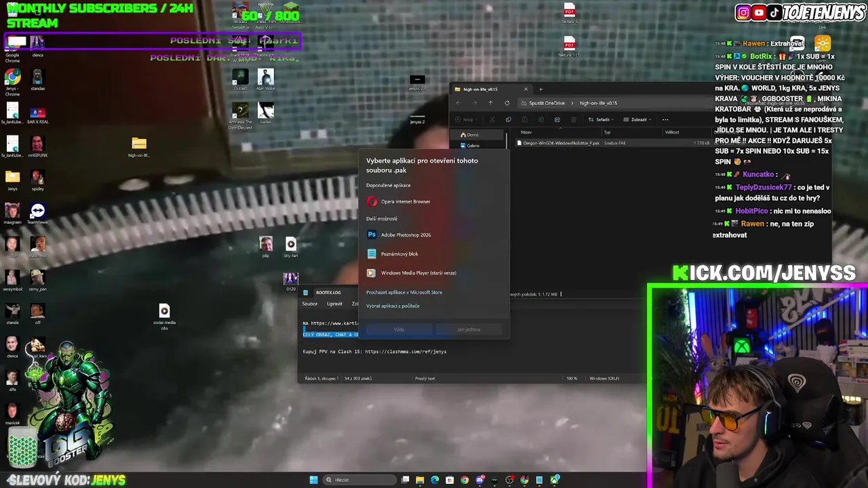The image size is (868, 488).
Task: Open Procházet aplikace v Microsoft Store link
Action: (404, 292)
